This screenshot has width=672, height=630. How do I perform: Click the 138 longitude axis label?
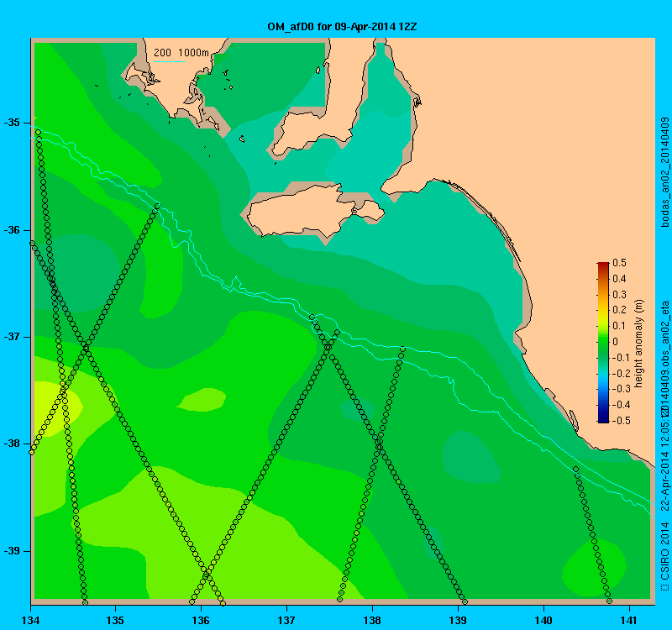pyautogui.click(x=372, y=620)
